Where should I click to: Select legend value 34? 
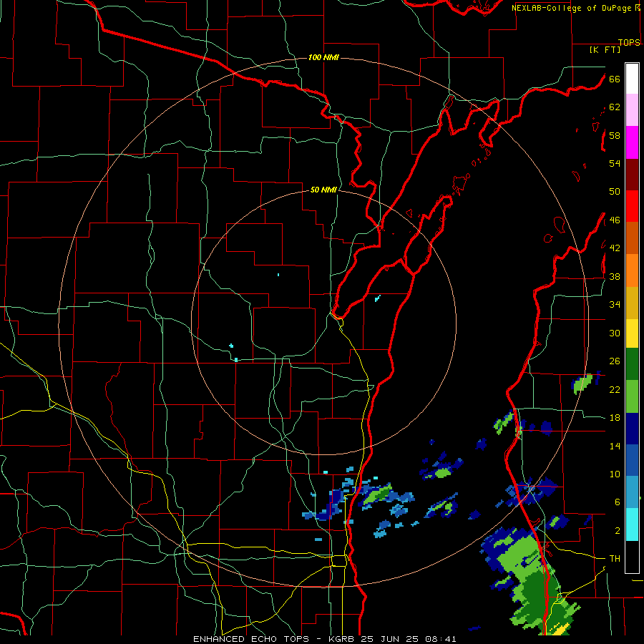(x=615, y=305)
